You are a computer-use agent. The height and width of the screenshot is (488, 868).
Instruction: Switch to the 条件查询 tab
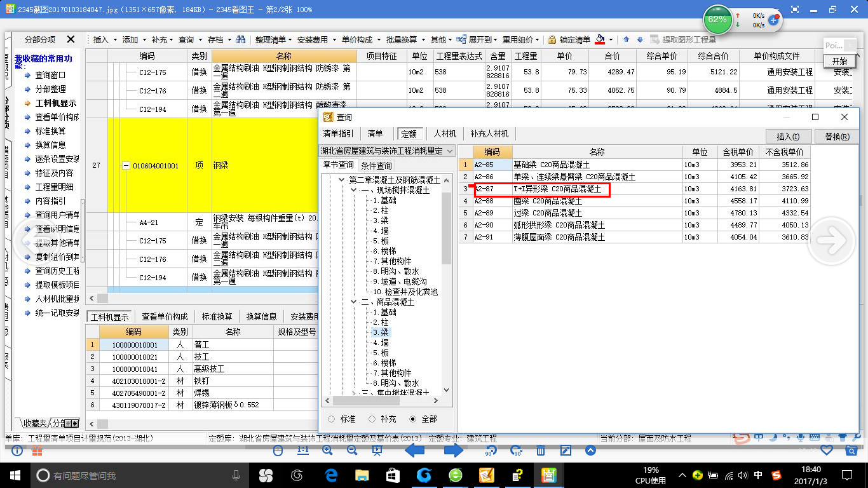tap(377, 165)
